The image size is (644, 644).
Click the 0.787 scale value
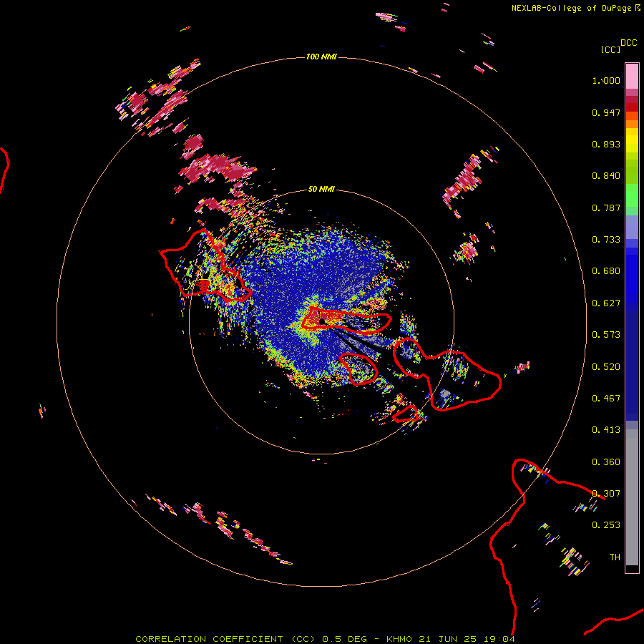click(606, 208)
